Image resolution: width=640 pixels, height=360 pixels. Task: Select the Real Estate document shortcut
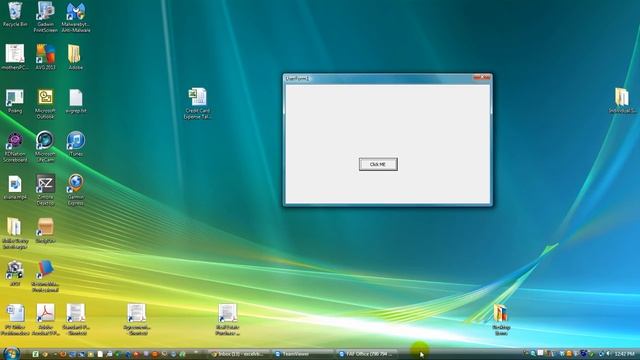click(x=228, y=320)
